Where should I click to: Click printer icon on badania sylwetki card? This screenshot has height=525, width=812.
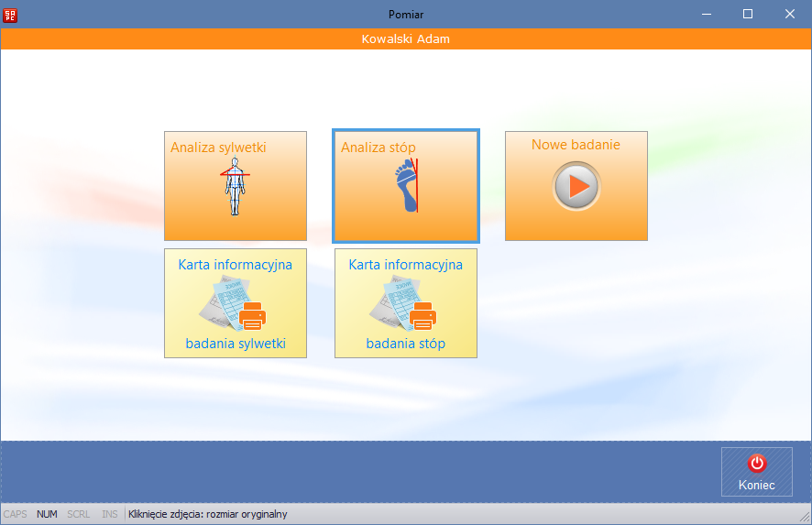(251, 317)
